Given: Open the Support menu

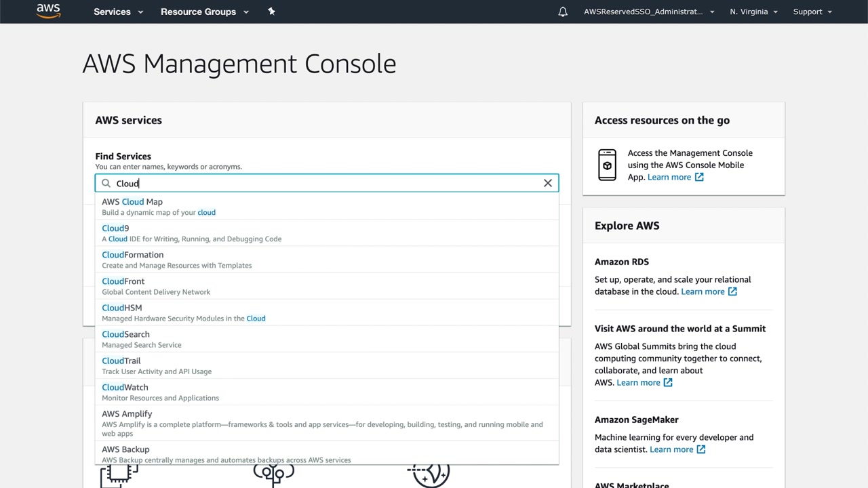Looking at the screenshot, I should click(x=812, y=12).
